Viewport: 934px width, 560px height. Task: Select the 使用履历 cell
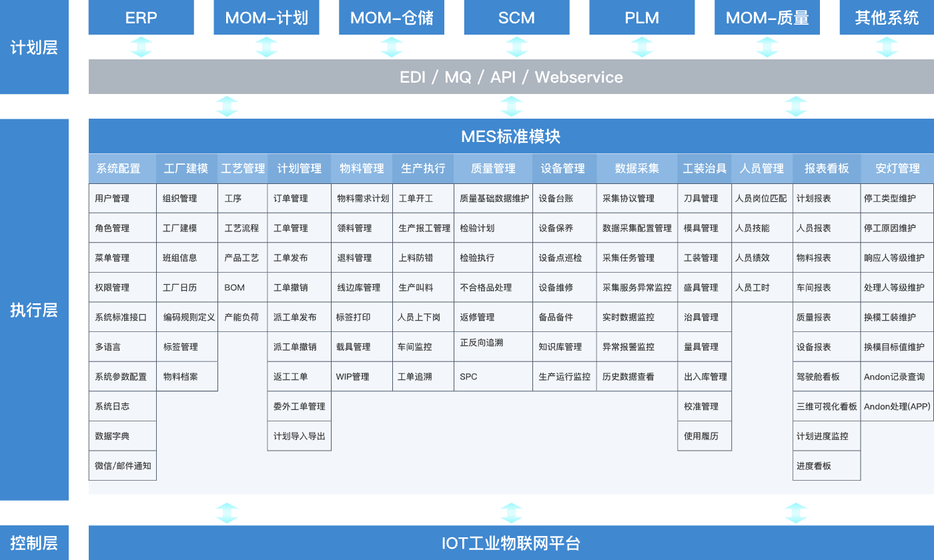pos(705,436)
